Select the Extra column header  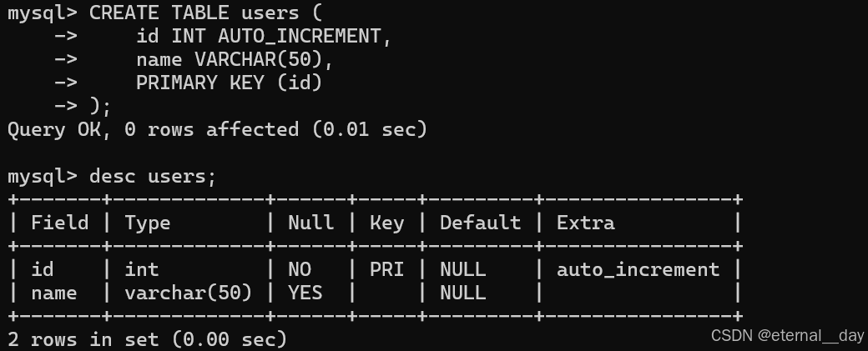pos(585,223)
